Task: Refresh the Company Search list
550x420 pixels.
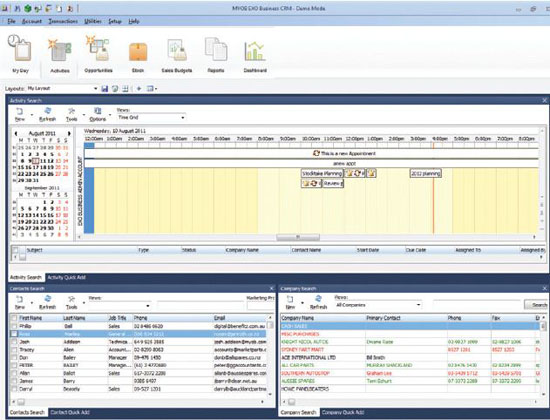Action: (318, 302)
